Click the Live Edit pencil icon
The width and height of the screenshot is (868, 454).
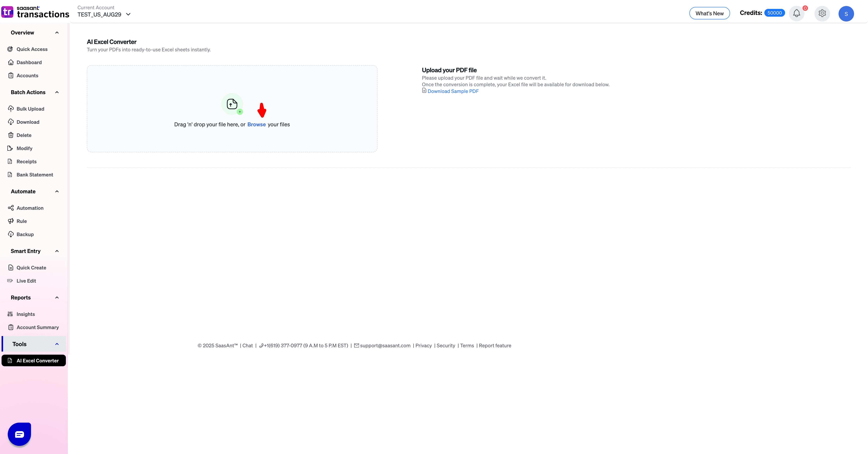(10, 280)
